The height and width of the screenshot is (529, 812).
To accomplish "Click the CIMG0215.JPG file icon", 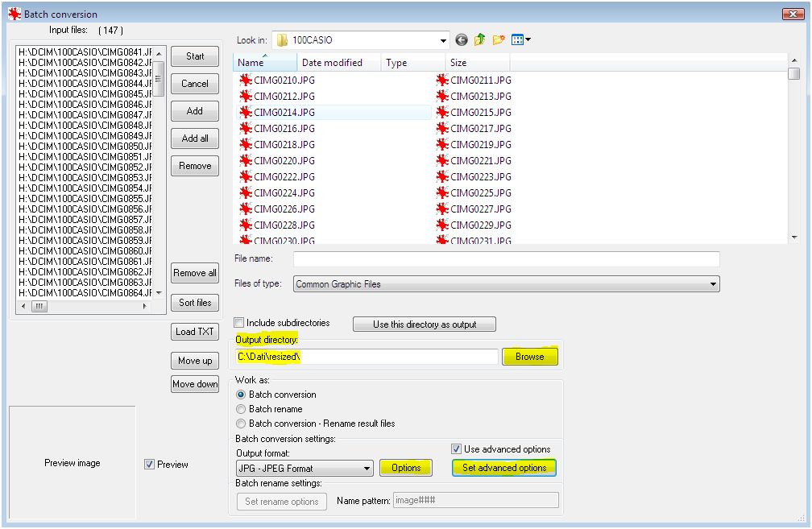I will click(442, 112).
